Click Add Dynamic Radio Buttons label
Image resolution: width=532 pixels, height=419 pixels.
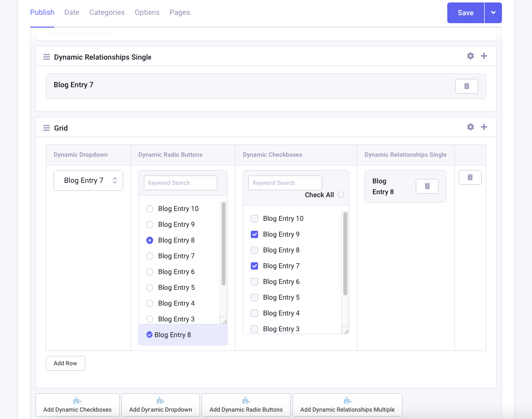point(246,410)
